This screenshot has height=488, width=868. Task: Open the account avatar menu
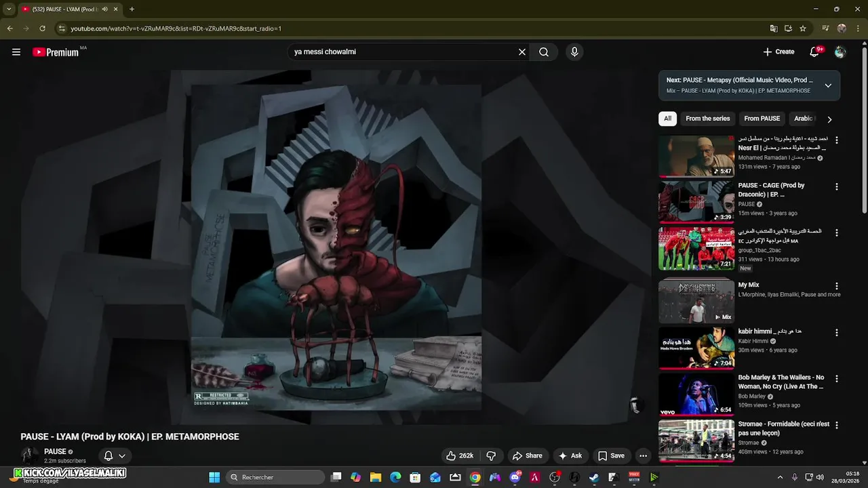point(840,52)
